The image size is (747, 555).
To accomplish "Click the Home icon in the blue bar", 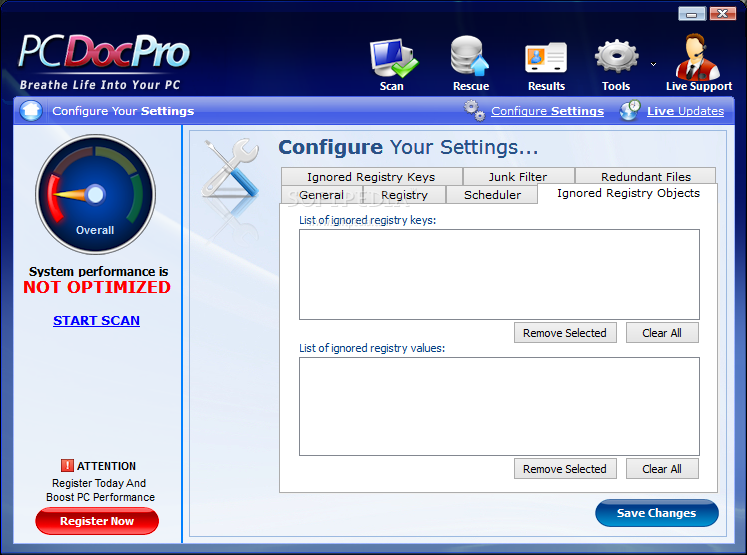I will 31,111.
